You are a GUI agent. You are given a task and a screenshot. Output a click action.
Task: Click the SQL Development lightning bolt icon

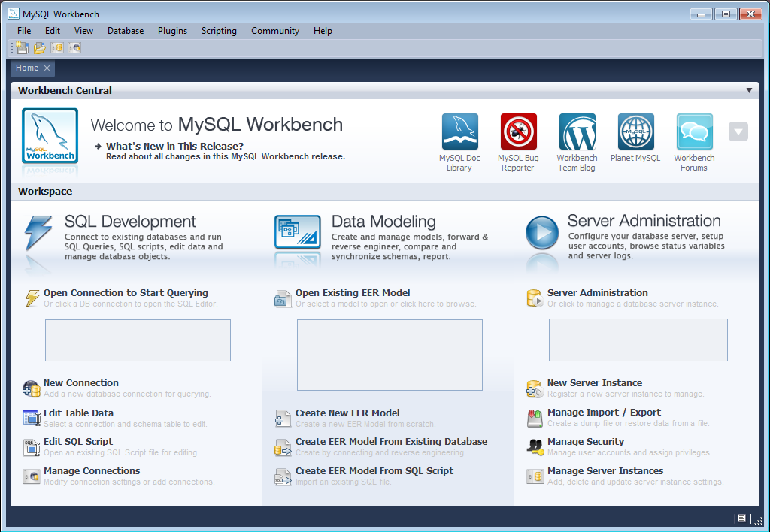38,232
